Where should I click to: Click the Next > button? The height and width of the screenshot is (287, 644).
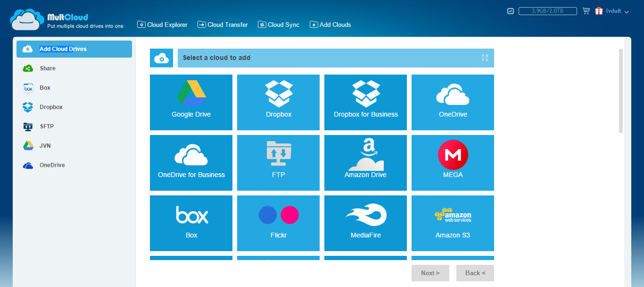(430, 273)
